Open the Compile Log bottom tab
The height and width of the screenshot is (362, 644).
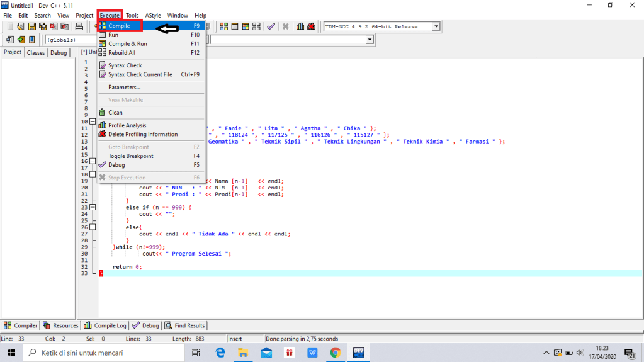pyautogui.click(x=106, y=325)
